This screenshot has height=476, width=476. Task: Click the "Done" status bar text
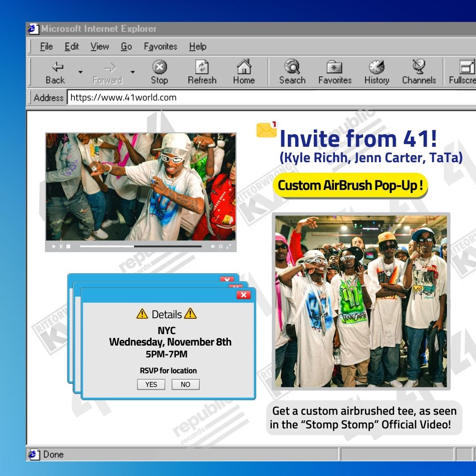click(x=53, y=454)
